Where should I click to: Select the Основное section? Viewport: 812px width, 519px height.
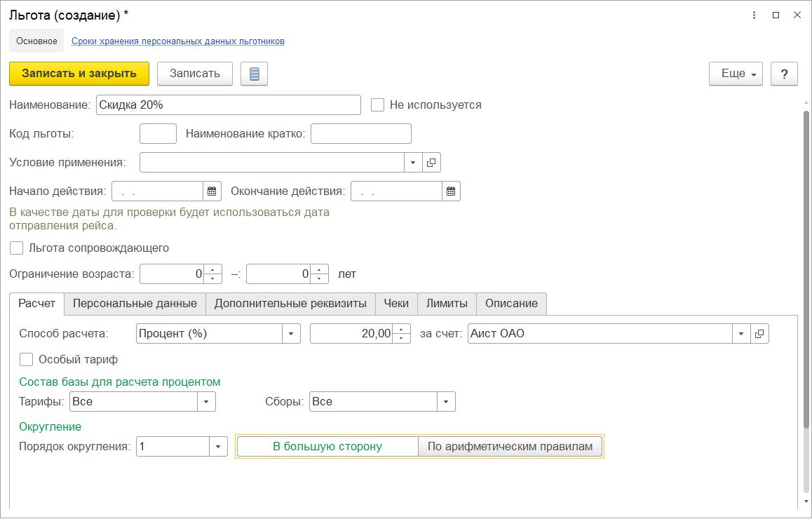(x=36, y=41)
